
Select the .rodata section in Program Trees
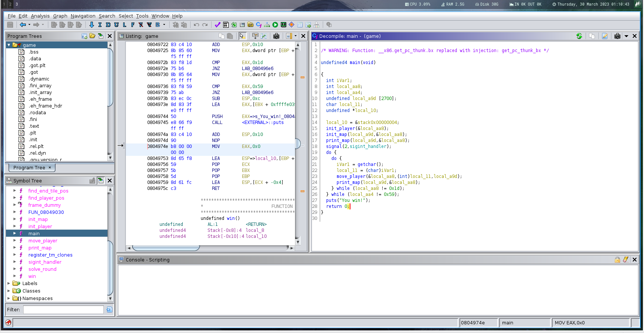37,112
